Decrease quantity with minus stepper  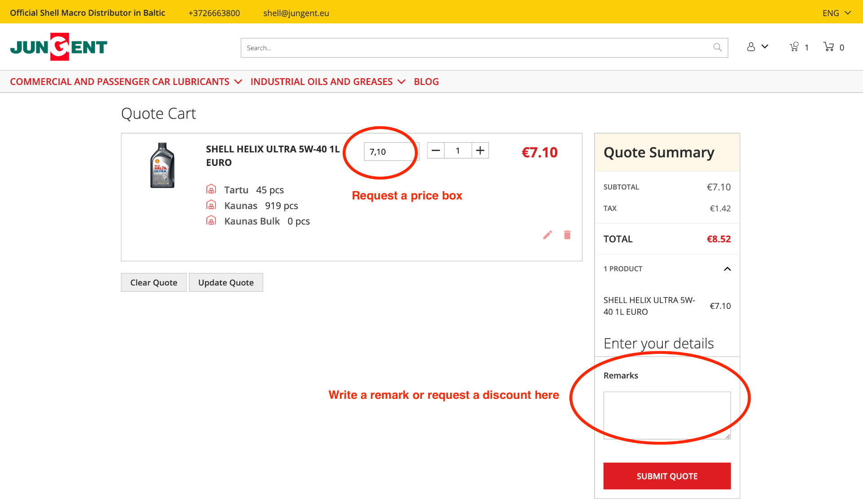[x=435, y=151]
